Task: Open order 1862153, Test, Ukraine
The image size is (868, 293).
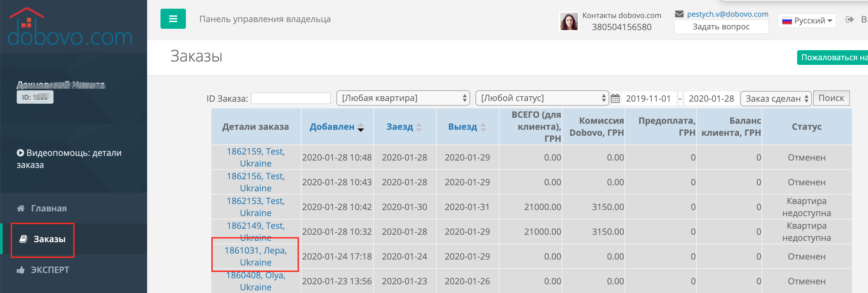Action: coord(256,207)
